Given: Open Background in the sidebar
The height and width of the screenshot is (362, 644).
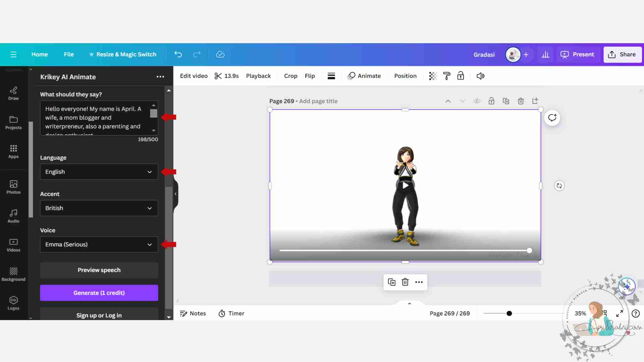Looking at the screenshot, I should pyautogui.click(x=13, y=274).
